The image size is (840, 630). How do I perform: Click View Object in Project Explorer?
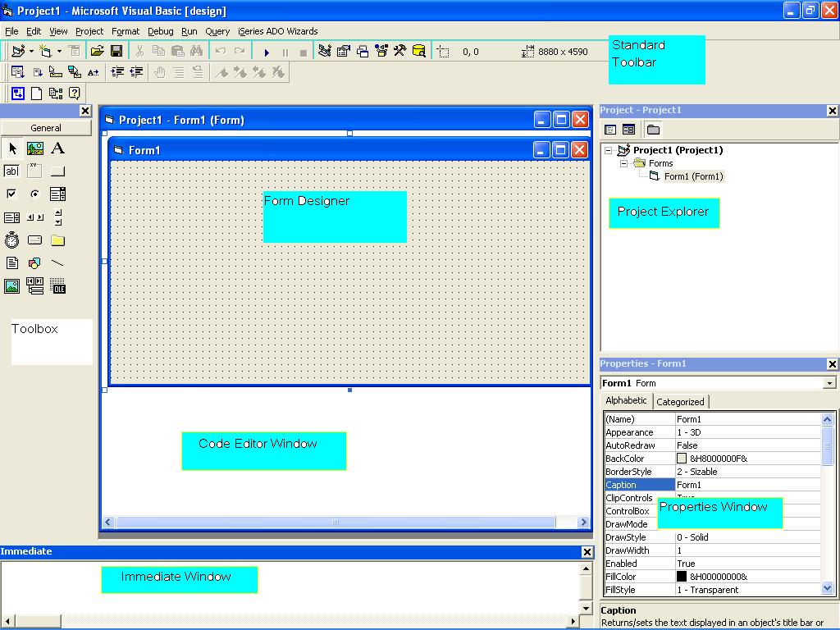[629, 130]
